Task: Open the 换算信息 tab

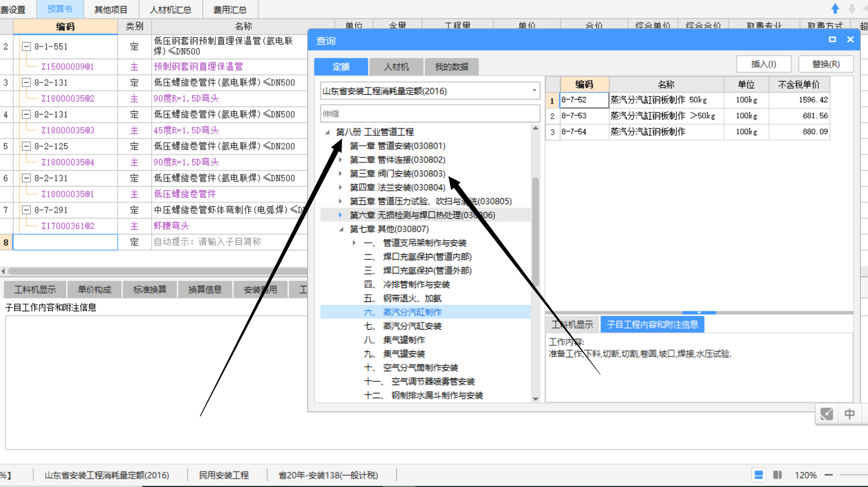Action: click(205, 289)
